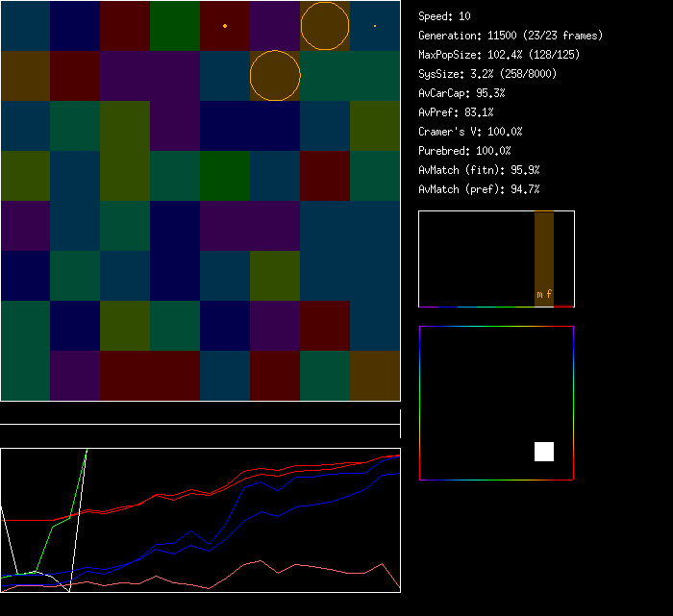
Task: Click the Cramer's V 100.0% statistic
Action: pyautogui.click(x=470, y=132)
